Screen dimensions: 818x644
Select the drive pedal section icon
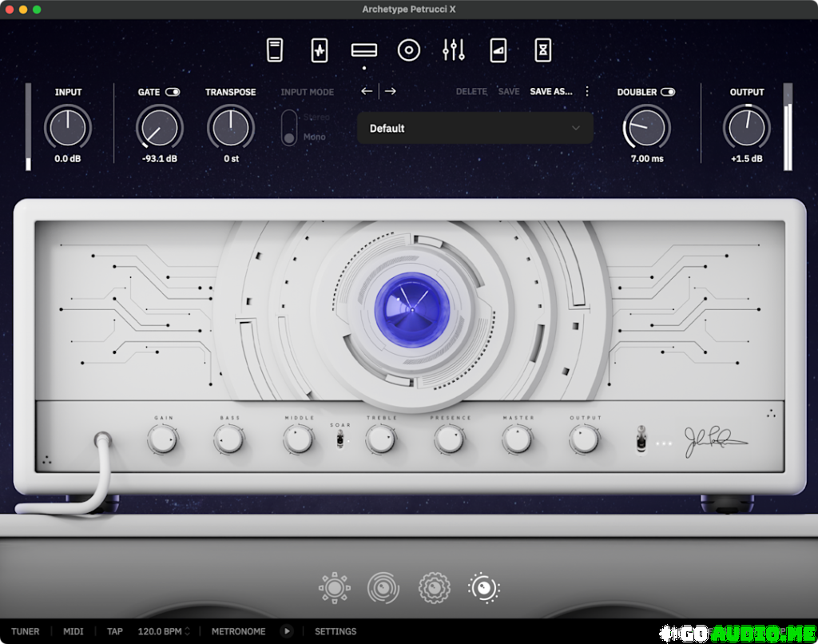319,50
